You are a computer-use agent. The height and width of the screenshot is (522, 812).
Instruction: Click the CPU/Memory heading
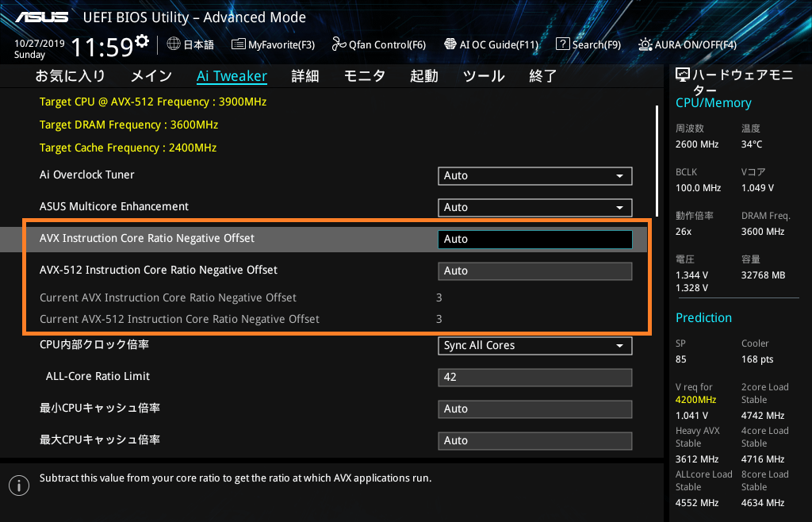[714, 102]
